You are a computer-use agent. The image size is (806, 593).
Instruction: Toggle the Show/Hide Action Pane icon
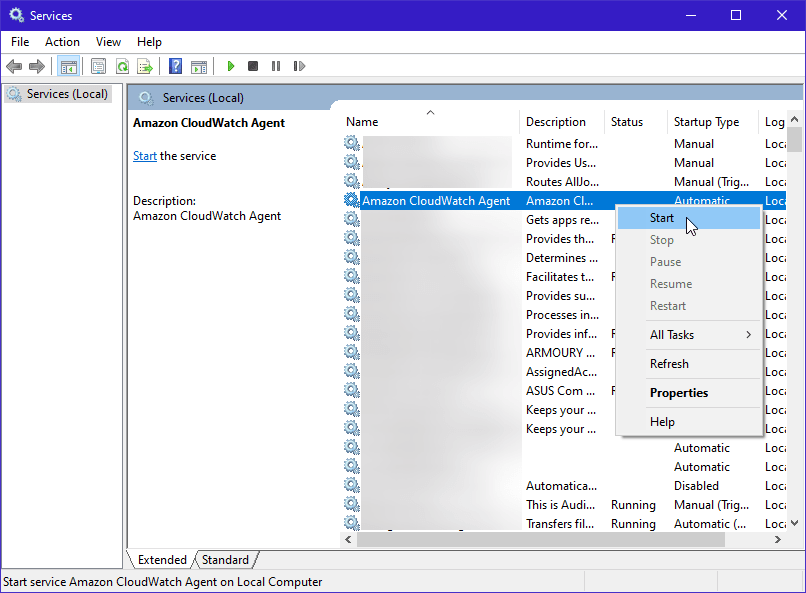tap(199, 66)
